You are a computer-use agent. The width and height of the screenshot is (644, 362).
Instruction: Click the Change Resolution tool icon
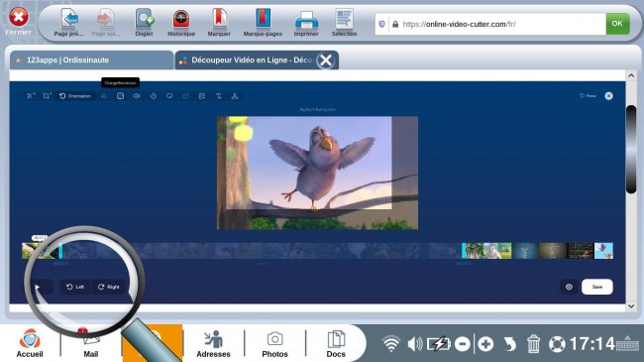[x=120, y=96]
